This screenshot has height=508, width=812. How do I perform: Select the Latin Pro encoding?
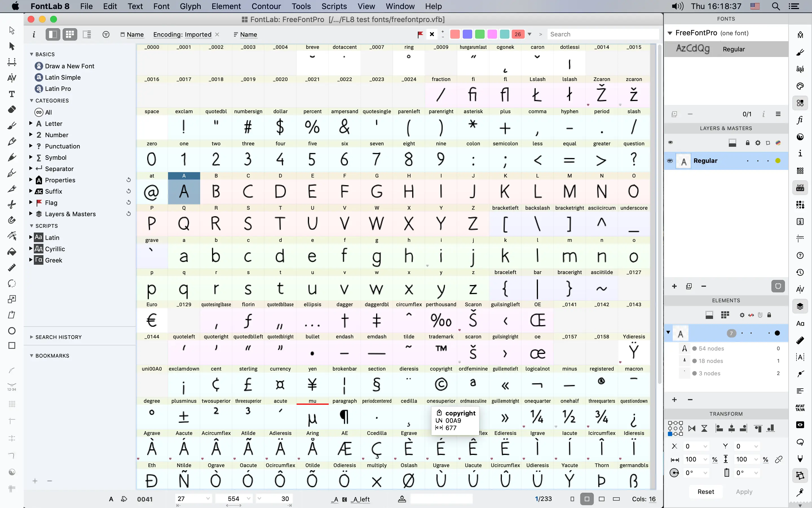tap(58, 89)
